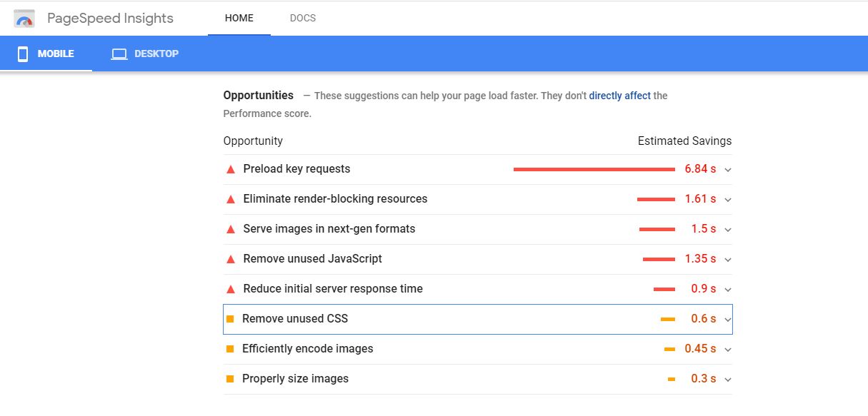Screen dimensions: 868x416
Task: Click the 0.45 s savings value
Action: [700, 349]
